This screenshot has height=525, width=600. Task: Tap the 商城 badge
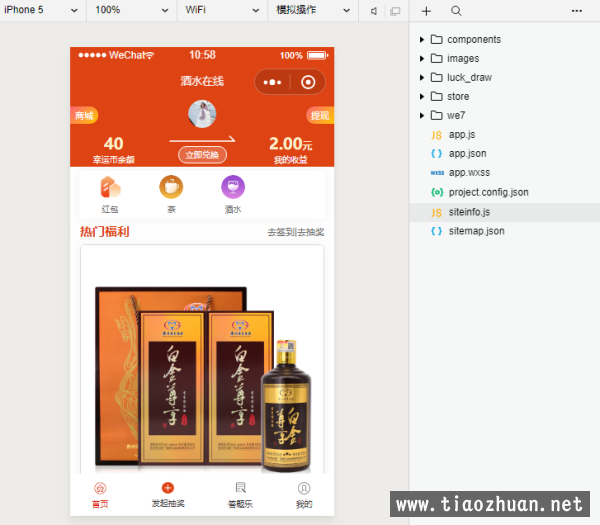(84, 116)
